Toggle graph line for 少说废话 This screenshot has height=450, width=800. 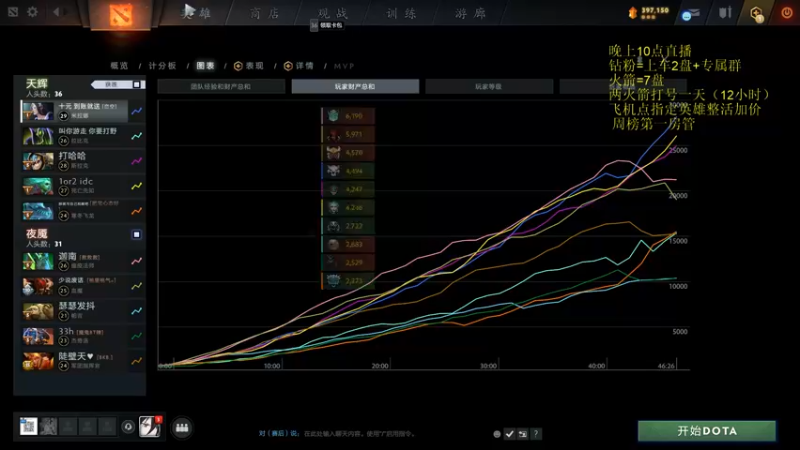136,286
